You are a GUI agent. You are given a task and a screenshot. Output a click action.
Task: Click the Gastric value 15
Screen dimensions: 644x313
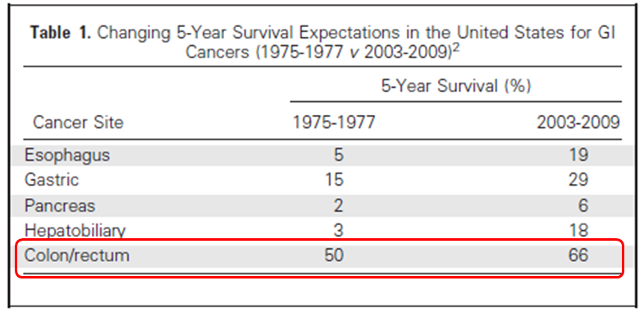pyautogui.click(x=334, y=180)
